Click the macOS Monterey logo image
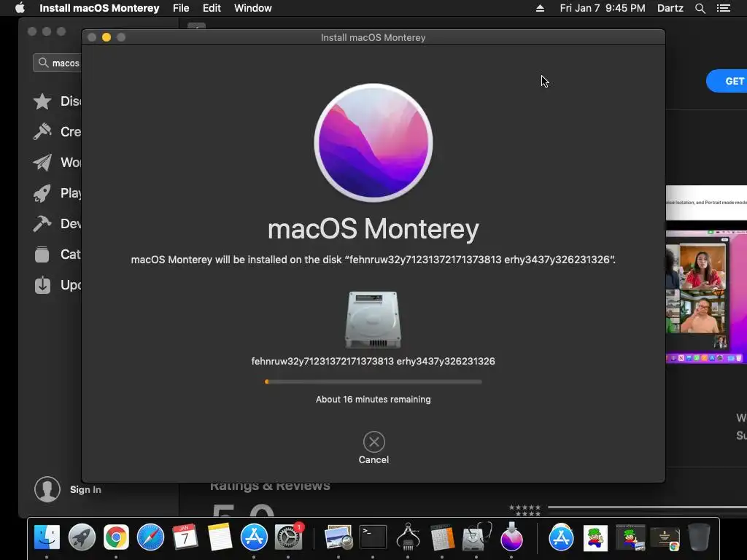The width and height of the screenshot is (747, 560). click(x=373, y=143)
